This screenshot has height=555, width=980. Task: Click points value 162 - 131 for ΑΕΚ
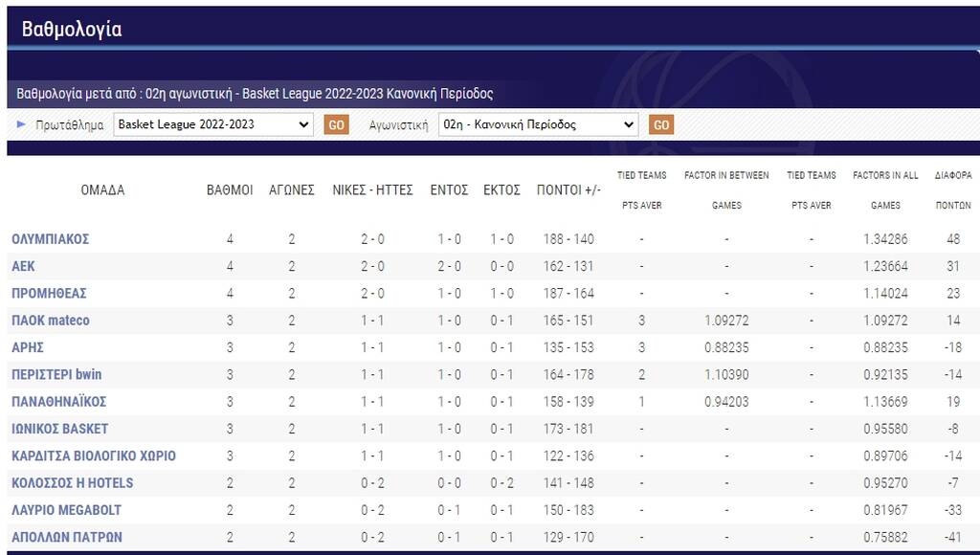[568, 266]
